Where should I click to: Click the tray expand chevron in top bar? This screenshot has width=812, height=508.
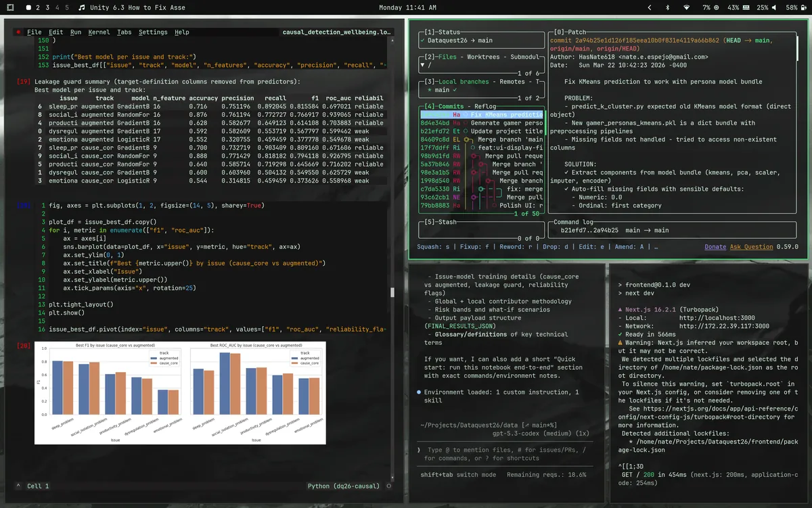[650, 7]
